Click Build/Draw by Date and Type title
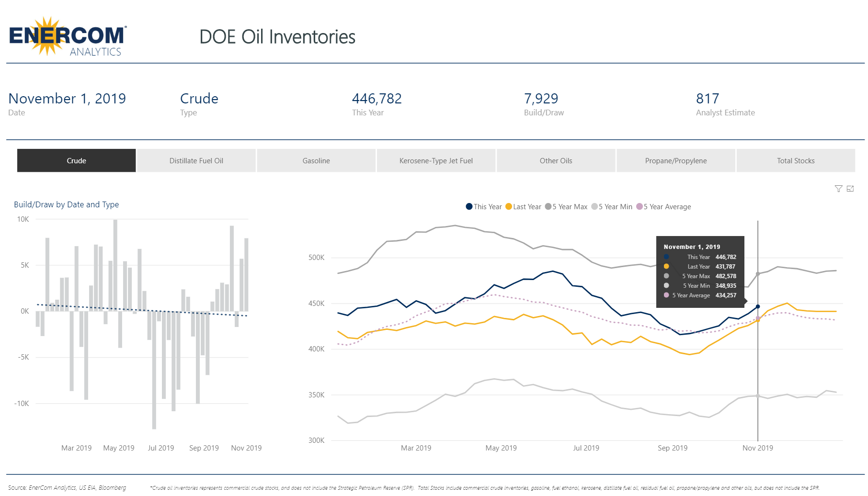Screen dimensions: 868x496 (x=67, y=204)
